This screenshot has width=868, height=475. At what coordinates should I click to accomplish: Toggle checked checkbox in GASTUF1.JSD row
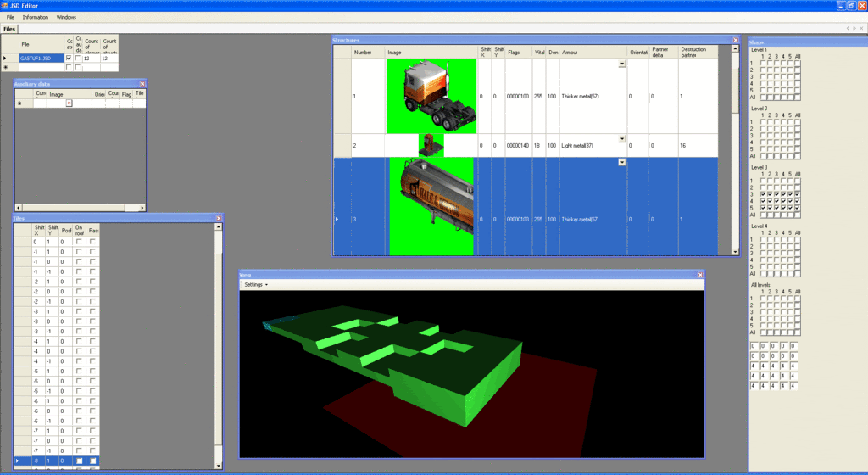(69, 59)
